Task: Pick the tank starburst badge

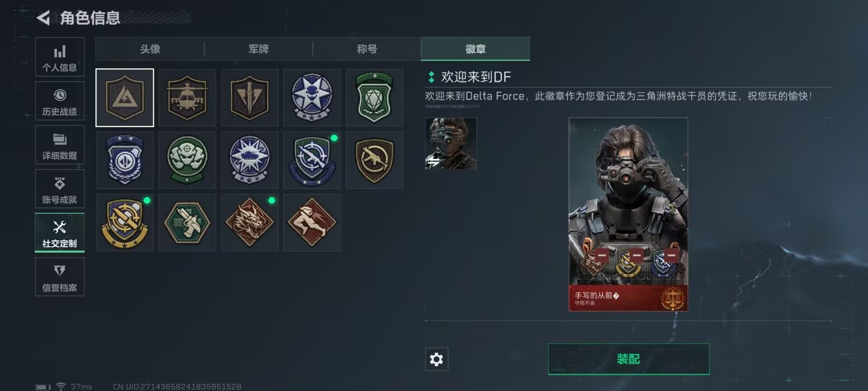Action: pyautogui.click(x=250, y=160)
